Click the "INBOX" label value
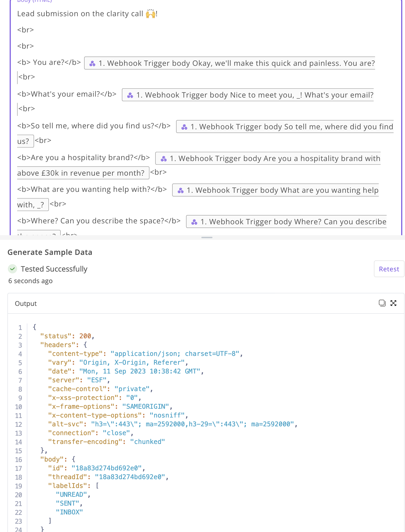 tap(69, 512)
